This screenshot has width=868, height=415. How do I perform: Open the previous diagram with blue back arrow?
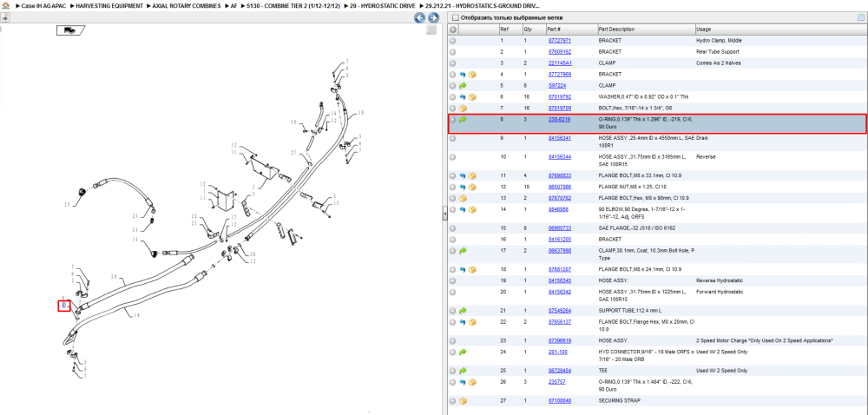(419, 17)
